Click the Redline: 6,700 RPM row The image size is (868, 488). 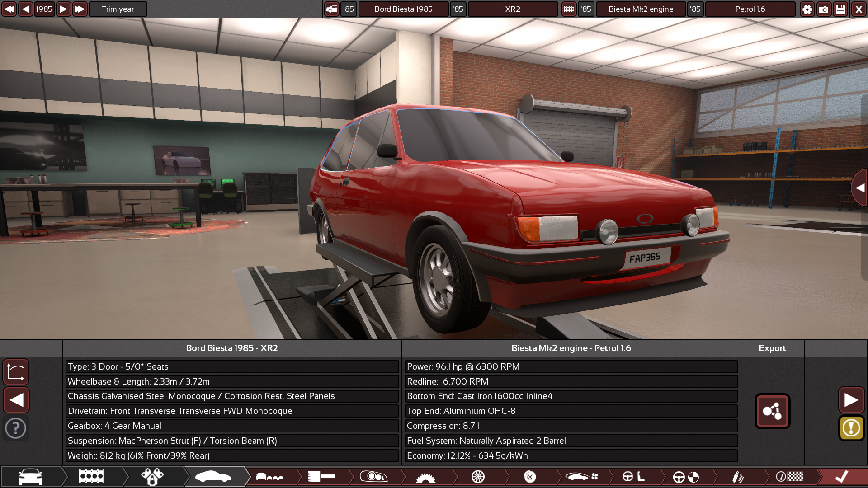[x=571, y=382]
